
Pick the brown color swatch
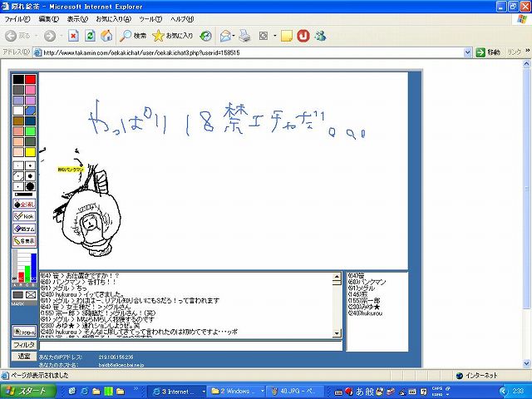(18, 121)
